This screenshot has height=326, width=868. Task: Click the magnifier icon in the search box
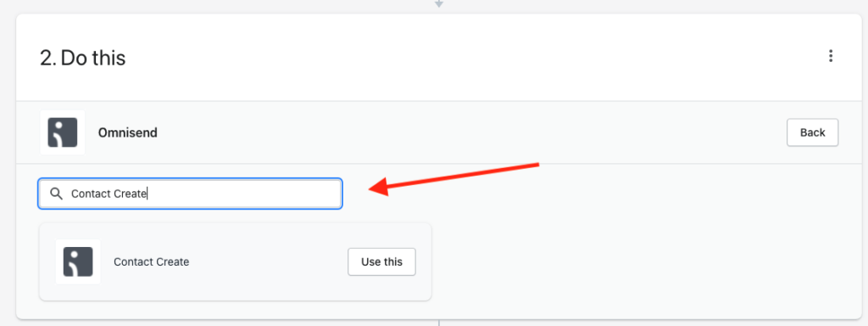(x=55, y=194)
